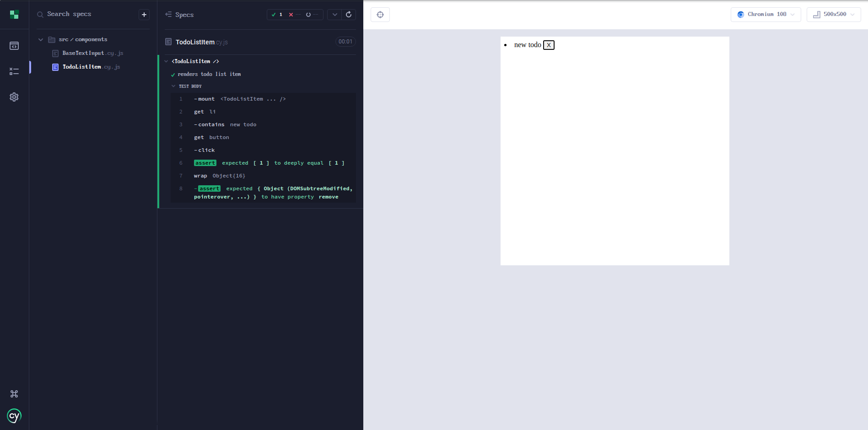Viewport: 868px width, 430px height.
Task: Open the Specs code window icon
Action: (14, 46)
